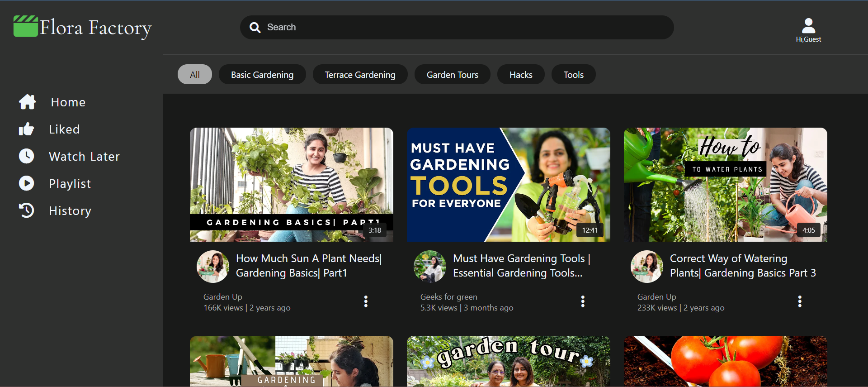This screenshot has width=868, height=387.
Task: Click Garden Up avatar beside How Much Sun title
Action: (x=213, y=267)
